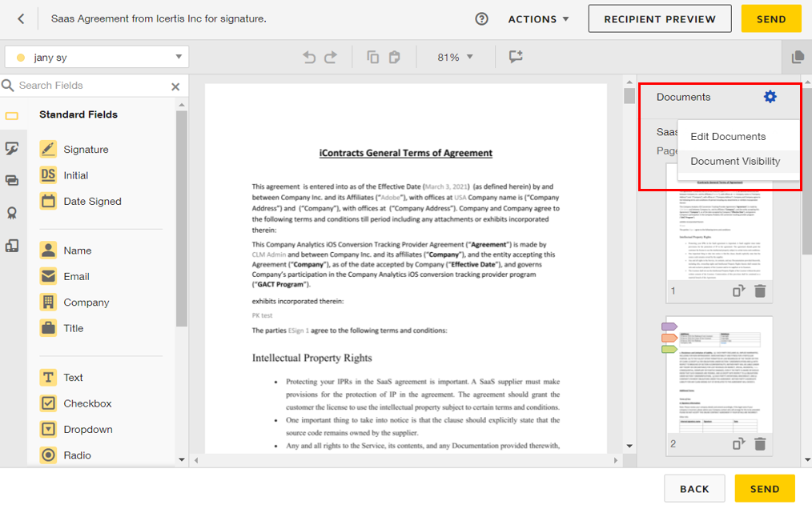Open the ACTIONS dropdown menu
Viewport: 812px width, 509px height.
pyautogui.click(x=539, y=19)
